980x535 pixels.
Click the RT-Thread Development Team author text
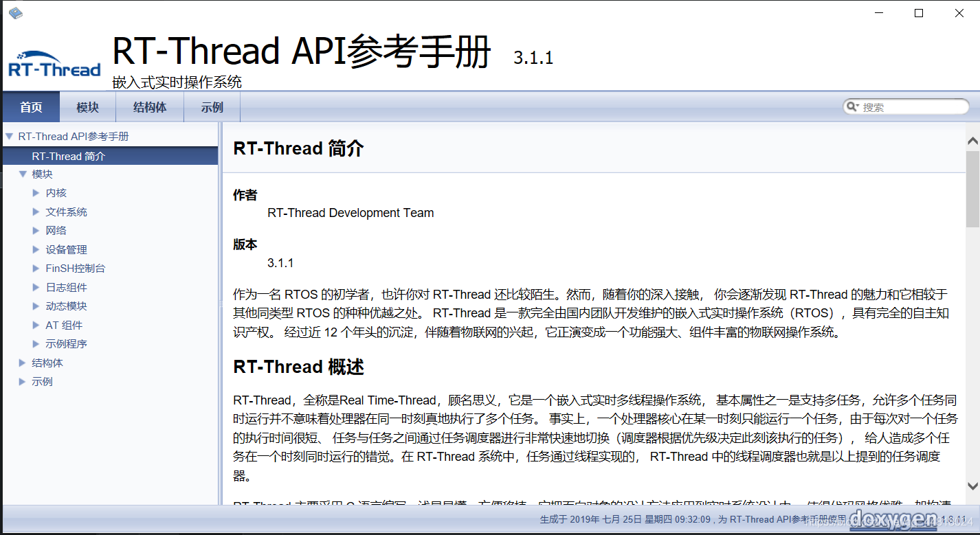coord(350,213)
